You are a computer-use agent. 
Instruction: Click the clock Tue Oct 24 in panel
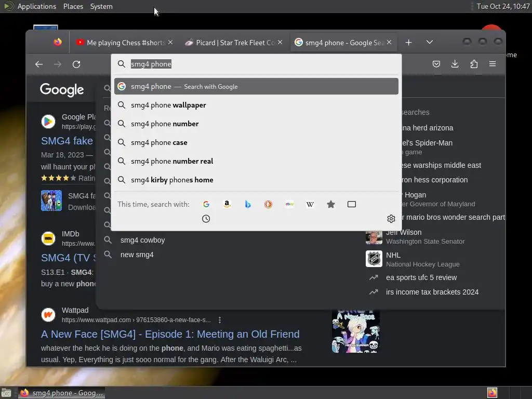pos(503,6)
